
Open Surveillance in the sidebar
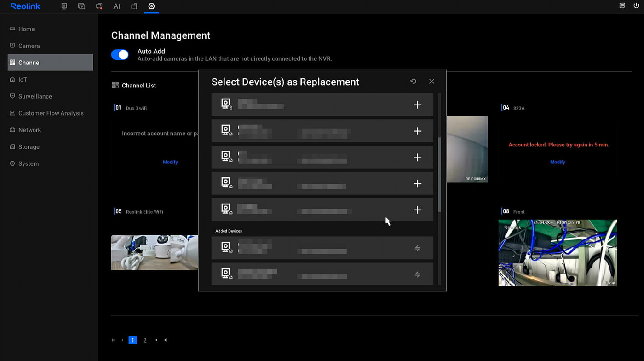tap(50, 96)
